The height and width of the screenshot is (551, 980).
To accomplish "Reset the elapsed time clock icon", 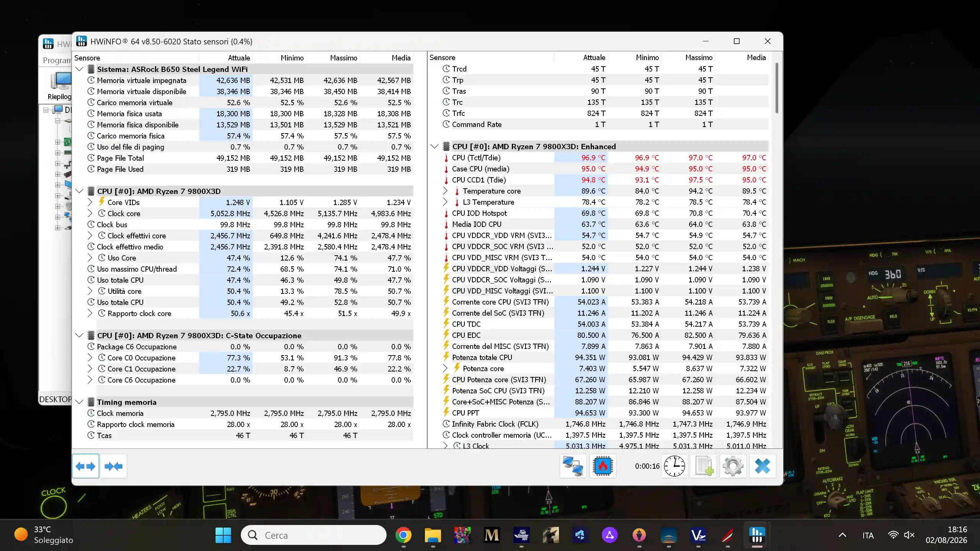I will 675,466.
